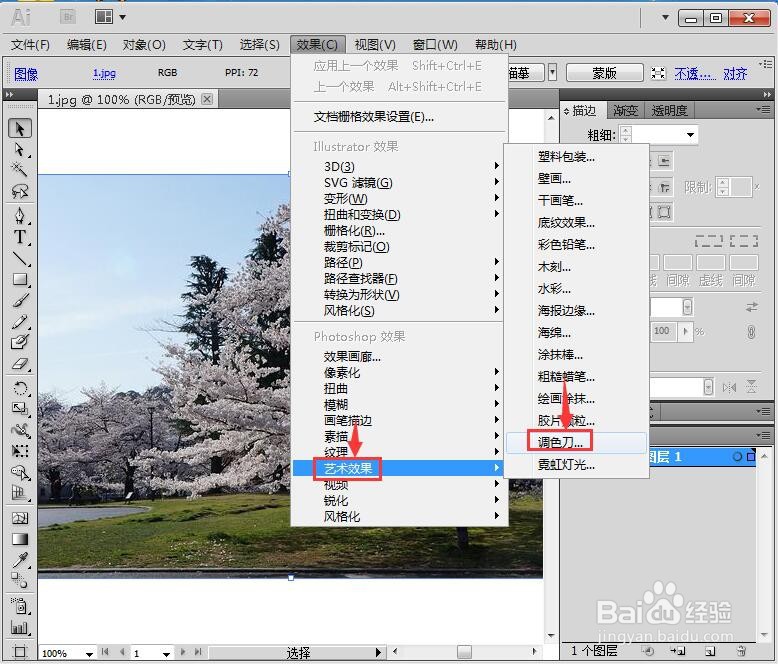The image size is (778, 664).
Task: Open the stroke weight dropdown
Action: (x=690, y=134)
